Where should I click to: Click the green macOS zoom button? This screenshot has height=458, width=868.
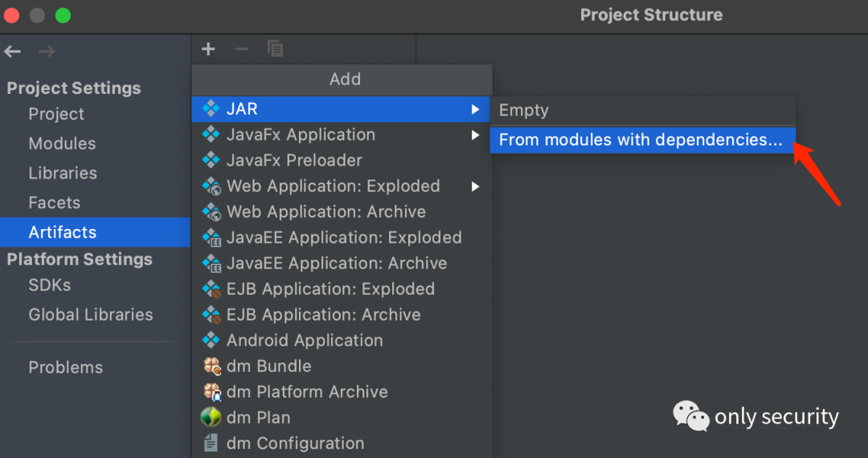(x=63, y=15)
